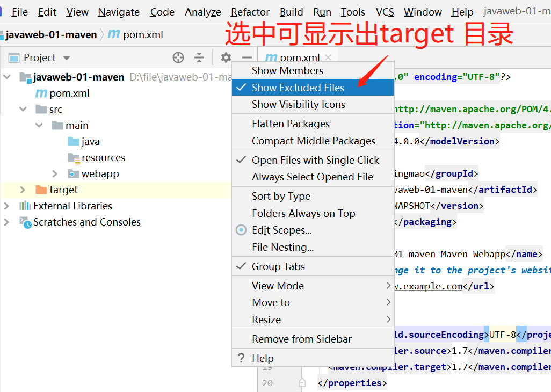Open the View Mode submenu
551x392 pixels.
(x=313, y=286)
